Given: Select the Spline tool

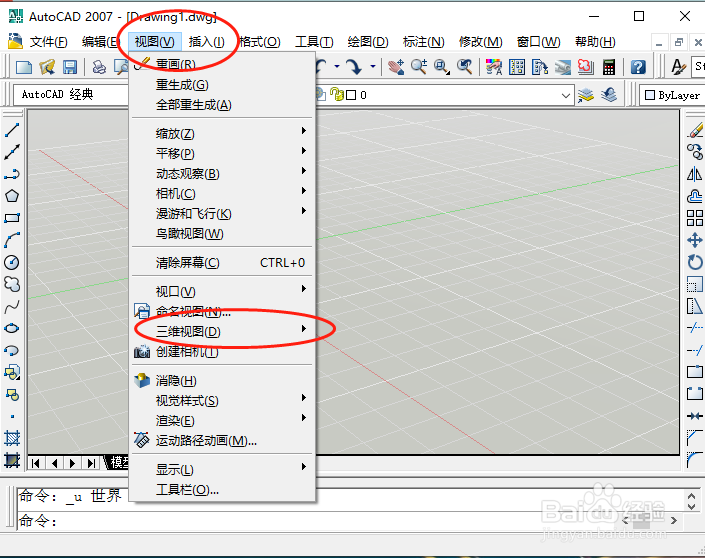Looking at the screenshot, I should click(12, 307).
